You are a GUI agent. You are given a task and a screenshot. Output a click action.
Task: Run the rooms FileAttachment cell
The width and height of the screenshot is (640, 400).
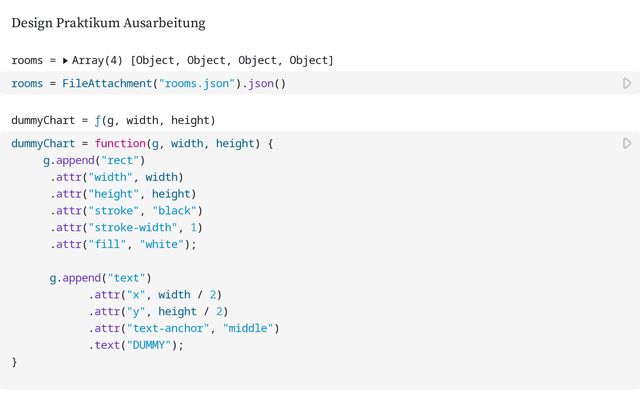click(627, 83)
